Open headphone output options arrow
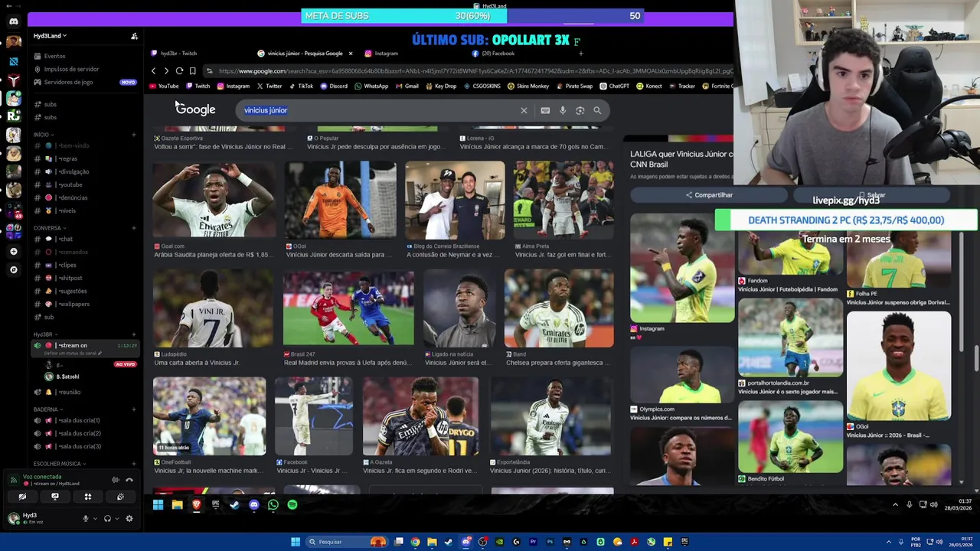This screenshot has height=551, width=980. click(x=116, y=518)
